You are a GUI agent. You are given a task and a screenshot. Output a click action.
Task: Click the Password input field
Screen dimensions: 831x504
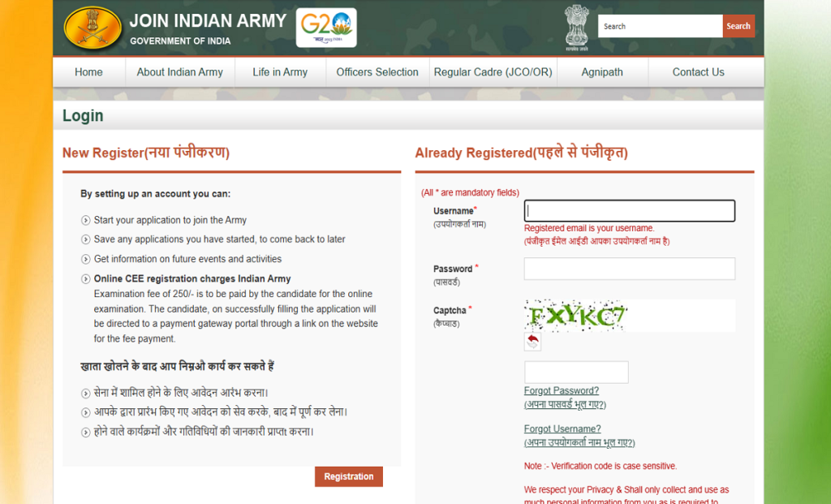[630, 269]
